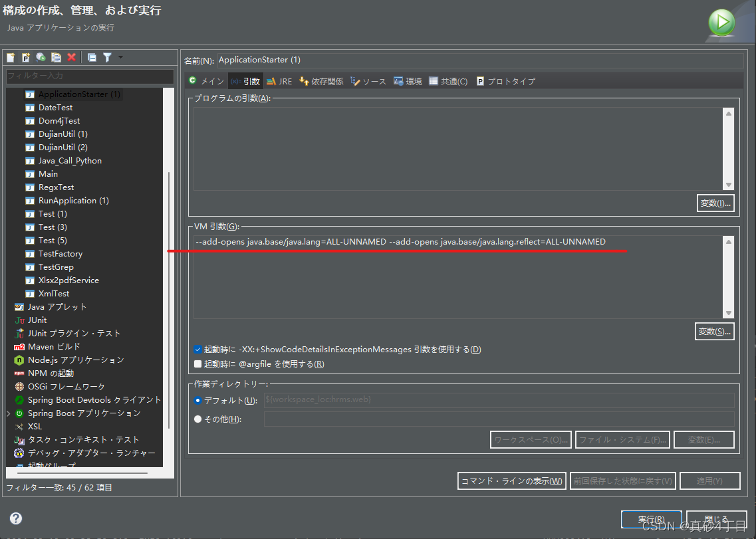
Task: Open the 環境 tab
Action: [x=408, y=80]
